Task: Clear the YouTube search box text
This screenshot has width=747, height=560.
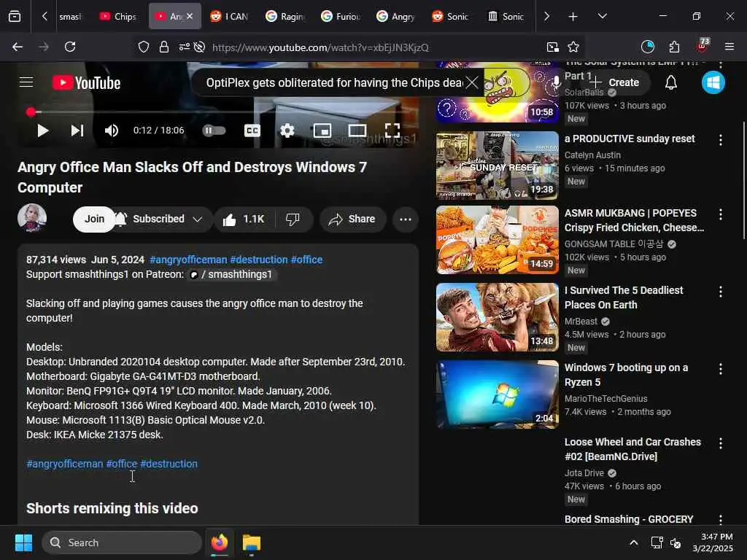Action: [x=472, y=82]
